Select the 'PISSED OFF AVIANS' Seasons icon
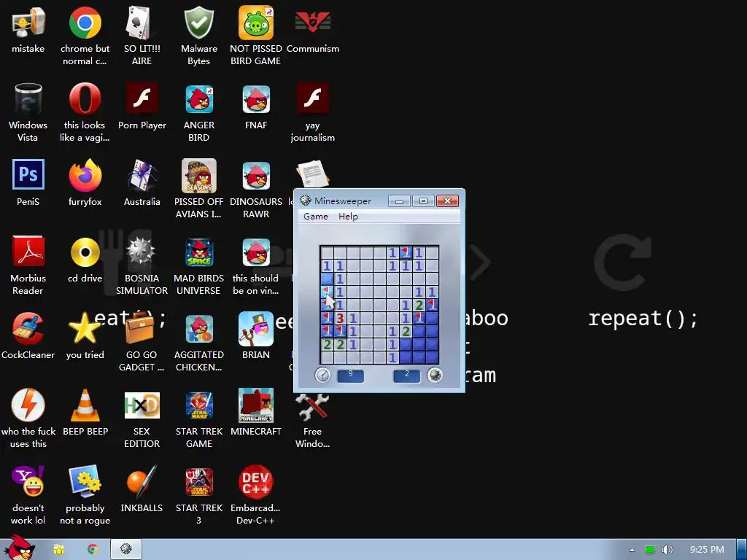This screenshot has height=560, width=747. click(x=198, y=189)
